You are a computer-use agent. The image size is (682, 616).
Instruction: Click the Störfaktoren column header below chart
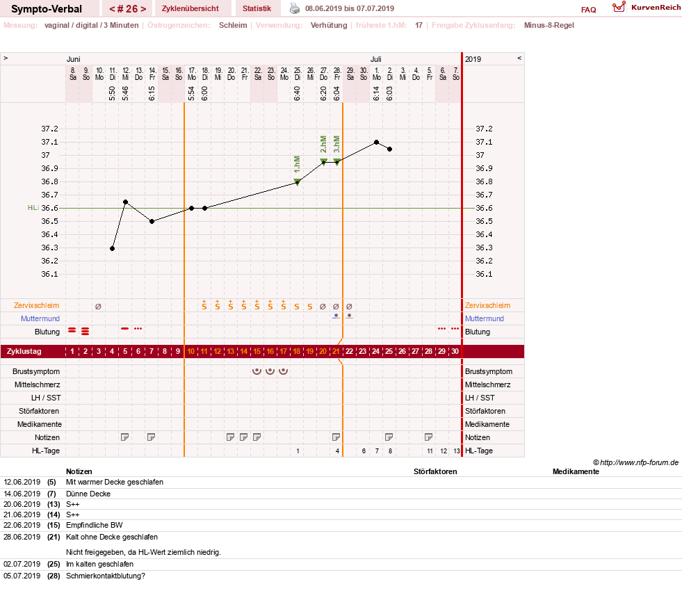435,471
